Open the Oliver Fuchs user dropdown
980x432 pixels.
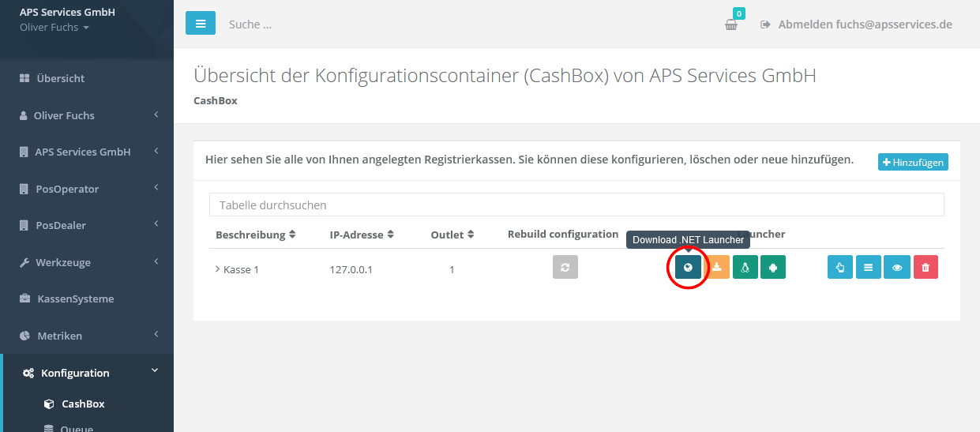click(x=54, y=28)
